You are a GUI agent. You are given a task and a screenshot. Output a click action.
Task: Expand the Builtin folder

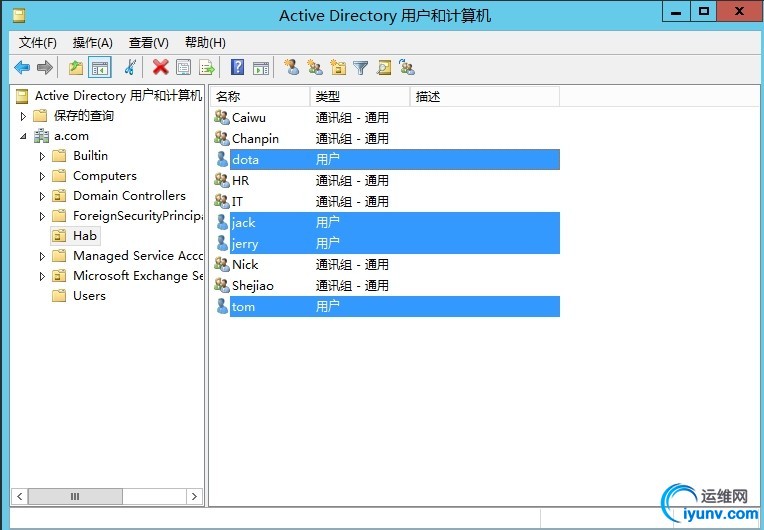42,156
